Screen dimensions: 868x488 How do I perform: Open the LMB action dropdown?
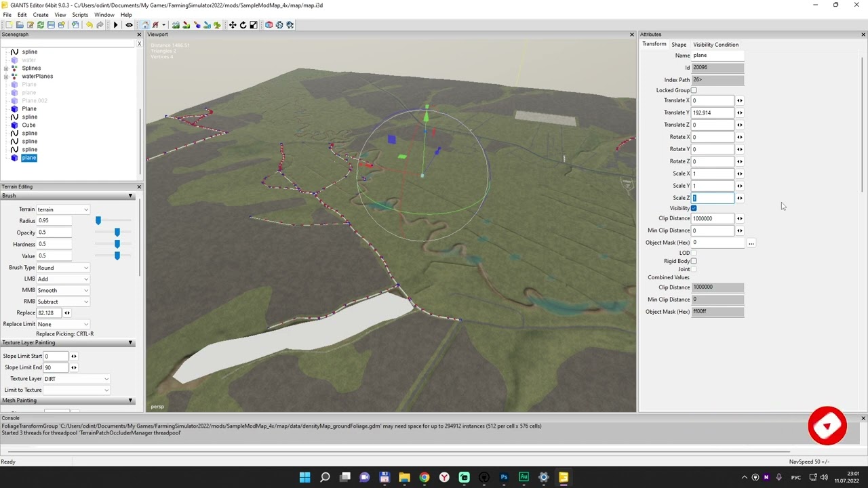point(63,279)
